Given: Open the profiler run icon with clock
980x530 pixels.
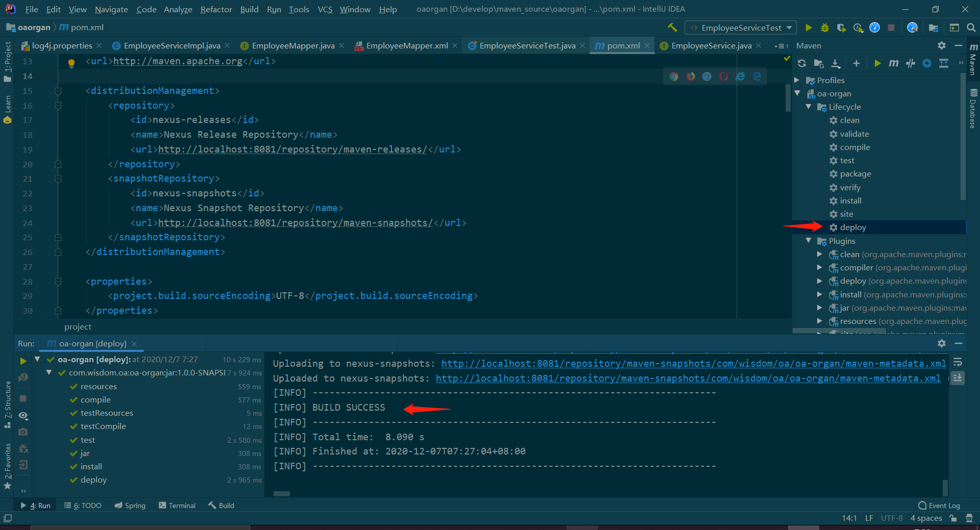Looking at the screenshot, I should pyautogui.click(x=858, y=28).
